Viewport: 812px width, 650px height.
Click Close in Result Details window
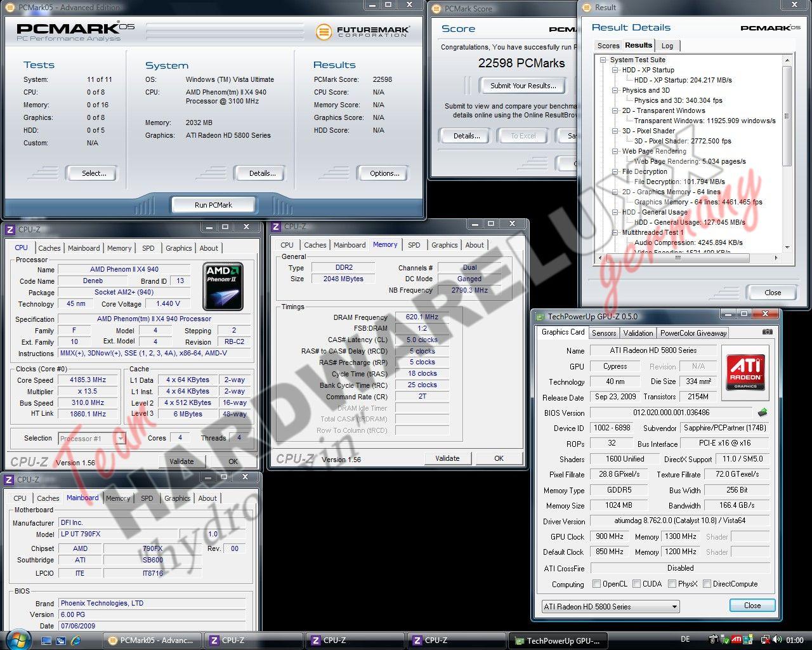point(773,293)
